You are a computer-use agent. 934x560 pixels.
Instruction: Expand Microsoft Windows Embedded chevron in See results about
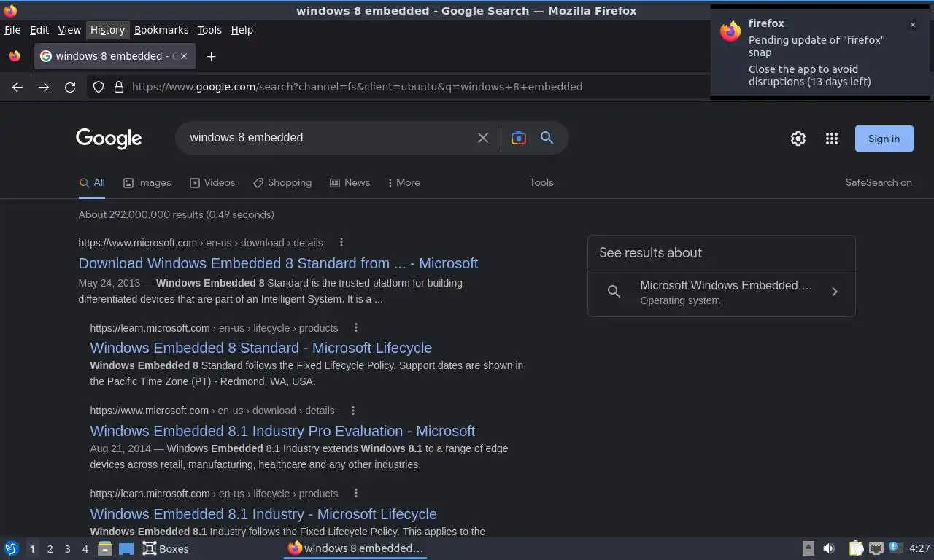835,292
